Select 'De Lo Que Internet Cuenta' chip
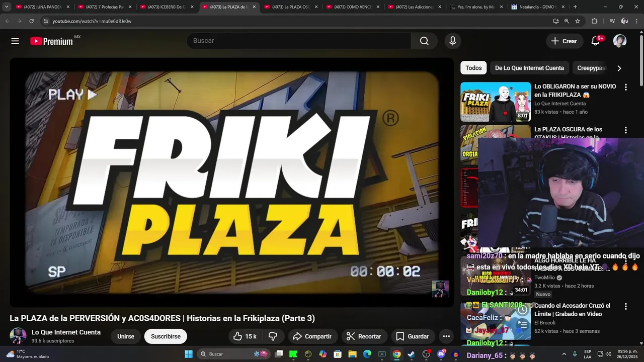Screen dimensions: 644x362 529,68
